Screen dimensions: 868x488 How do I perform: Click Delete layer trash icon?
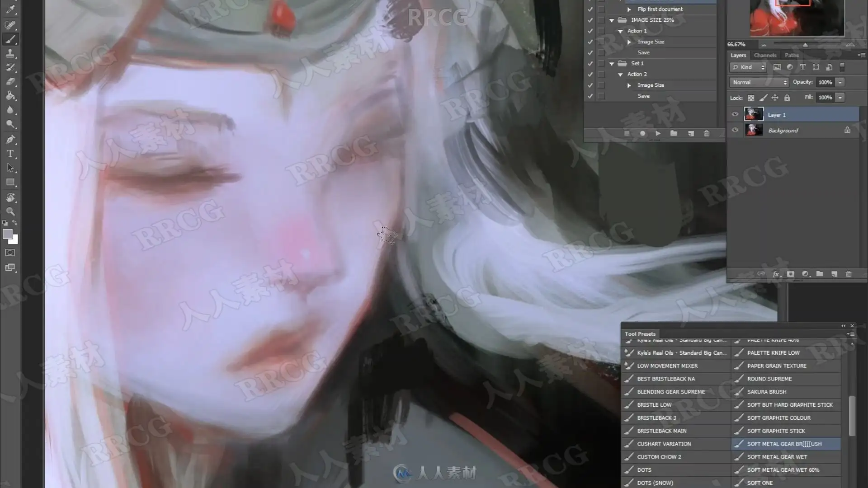click(x=848, y=274)
